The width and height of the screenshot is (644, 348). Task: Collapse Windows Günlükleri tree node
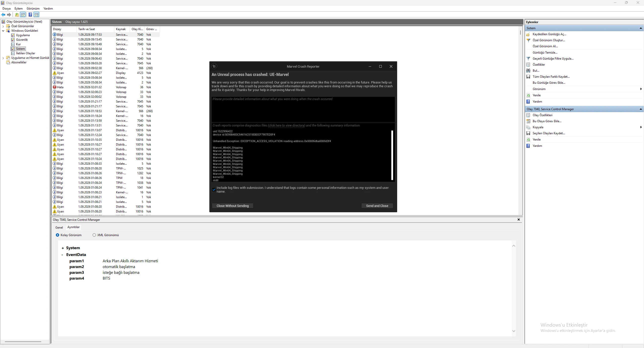point(3,31)
